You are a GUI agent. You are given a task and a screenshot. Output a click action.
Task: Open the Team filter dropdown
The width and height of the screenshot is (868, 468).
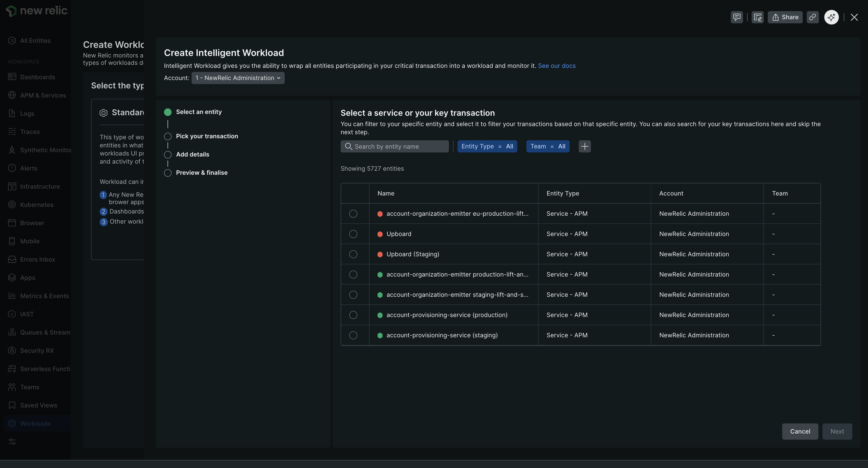point(548,146)
